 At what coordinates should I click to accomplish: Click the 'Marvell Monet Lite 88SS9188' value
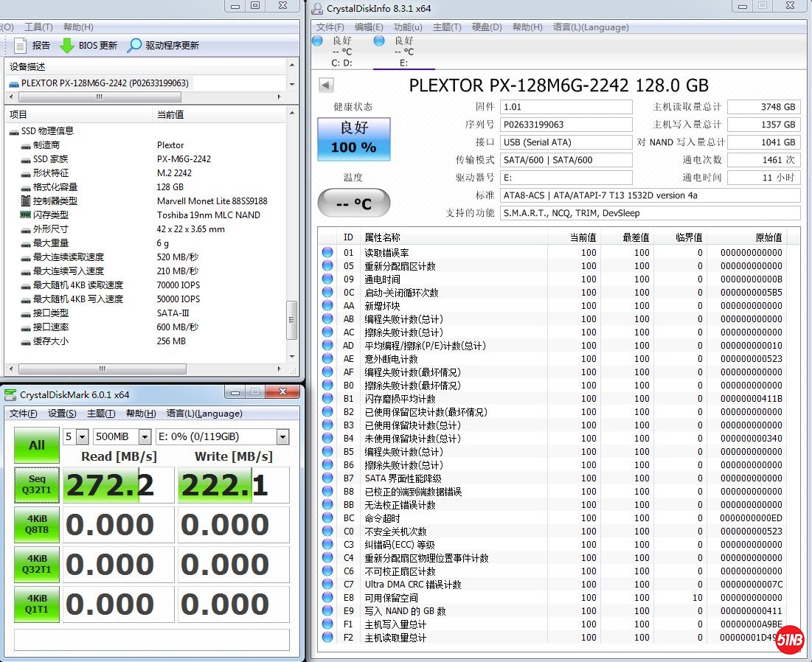[212, 201]
